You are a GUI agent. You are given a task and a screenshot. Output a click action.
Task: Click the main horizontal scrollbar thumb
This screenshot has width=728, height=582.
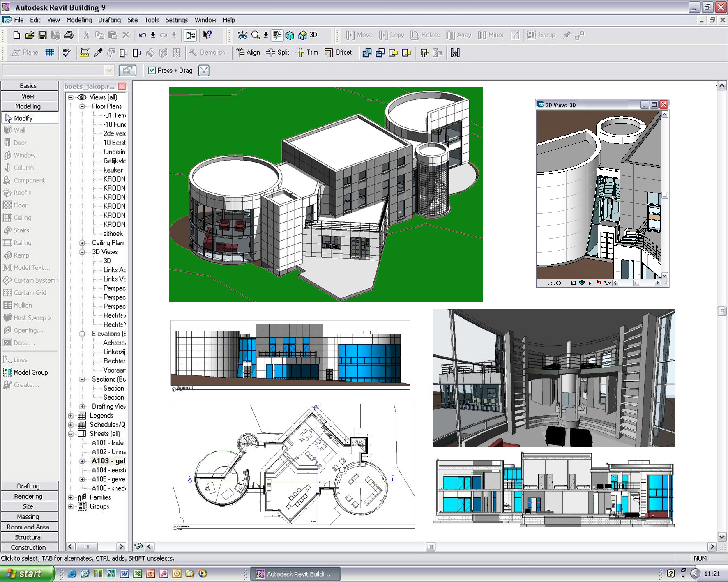point(430,547)
